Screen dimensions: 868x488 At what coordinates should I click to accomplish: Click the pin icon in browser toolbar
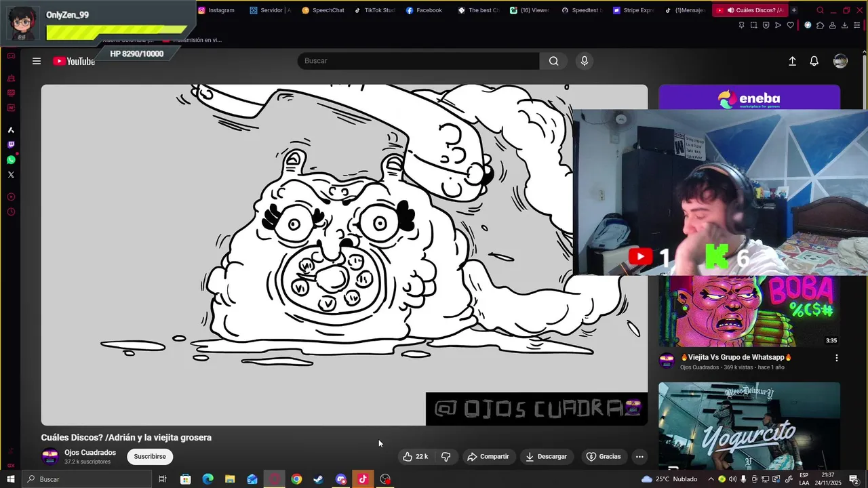(x=741, y=25)
